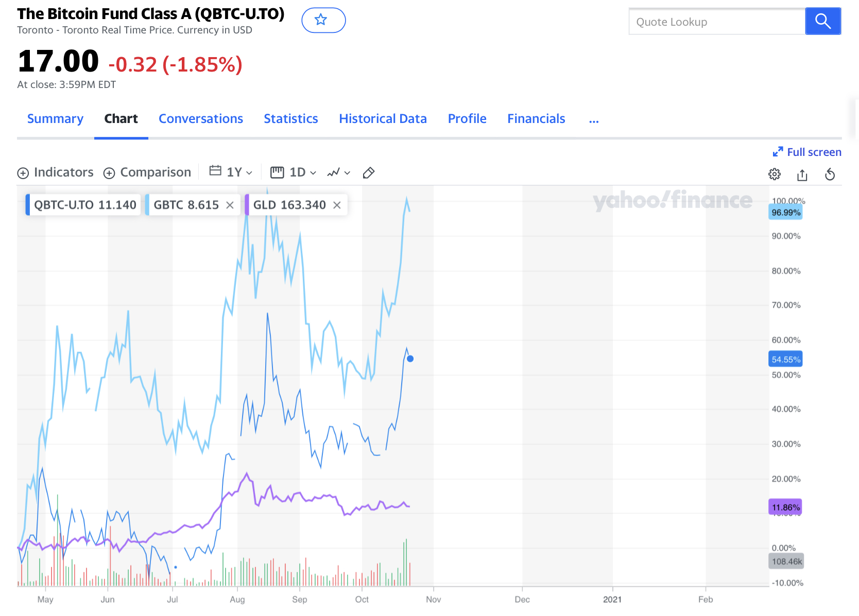Select the draw pencil tool
Screen dimensions: 859x616
368,173
